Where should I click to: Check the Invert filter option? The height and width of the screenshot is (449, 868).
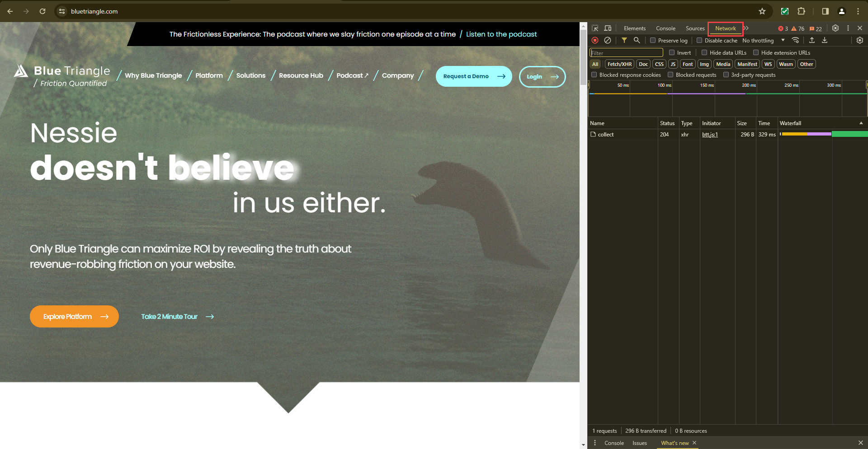coord(672,52)
